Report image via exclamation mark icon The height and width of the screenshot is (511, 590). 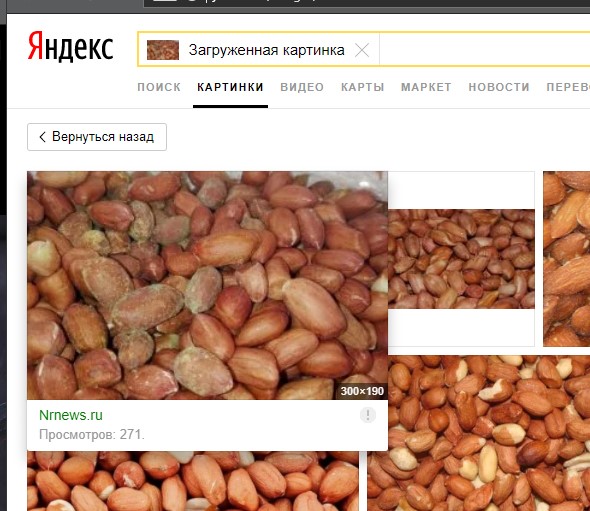pos(368,415)
